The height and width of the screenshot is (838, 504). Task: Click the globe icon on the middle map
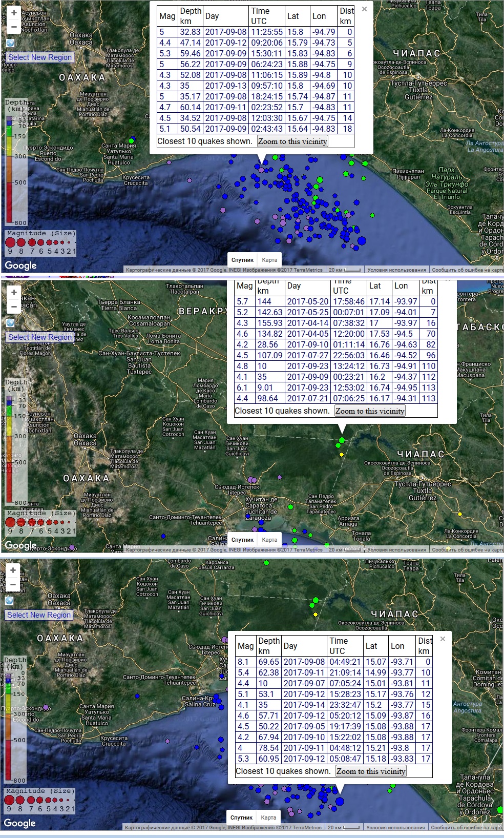[x=10, y=323]
